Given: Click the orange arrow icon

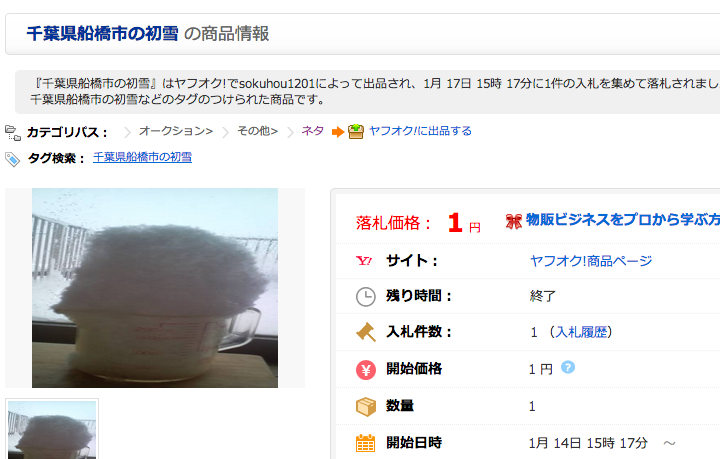Looking at the screenshot, I should click(338, 132).
